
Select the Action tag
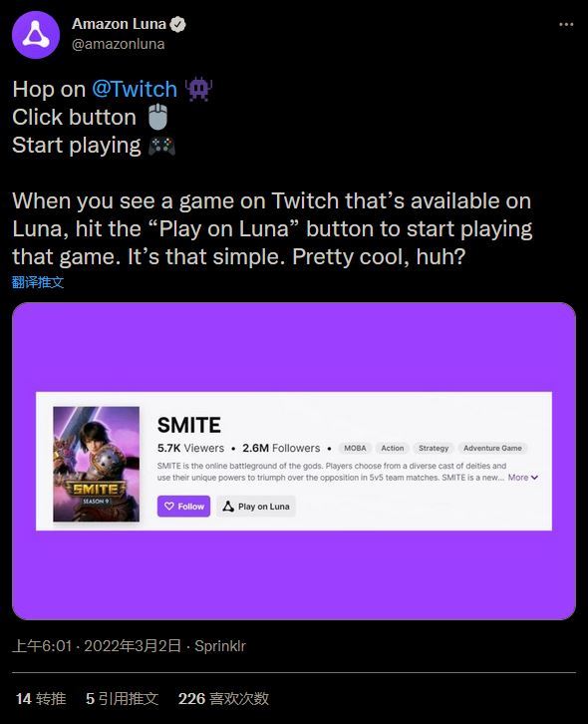click(x=393, y=448)
